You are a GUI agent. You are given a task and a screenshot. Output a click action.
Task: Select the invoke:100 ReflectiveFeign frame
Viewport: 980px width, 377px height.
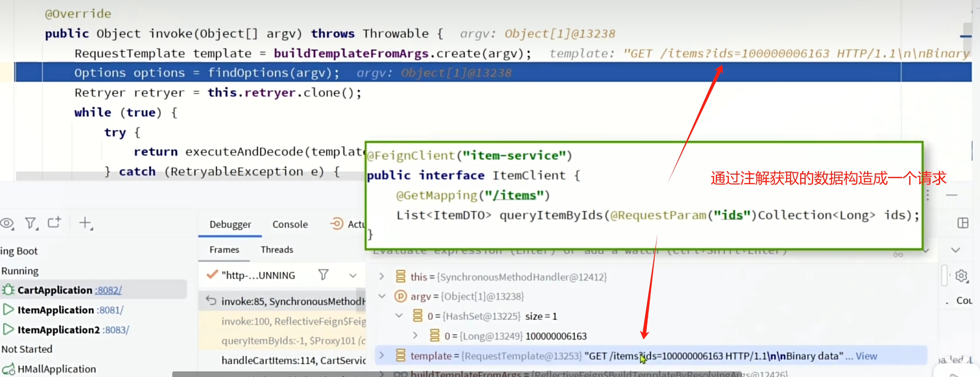click(x=282, y=322)
